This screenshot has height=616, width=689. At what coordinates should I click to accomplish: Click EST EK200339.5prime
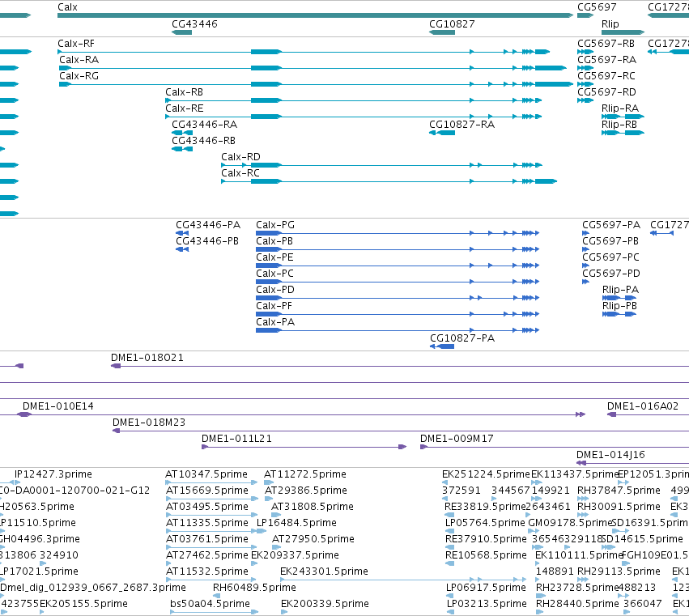pyautogui.click(x=325, y=604)
